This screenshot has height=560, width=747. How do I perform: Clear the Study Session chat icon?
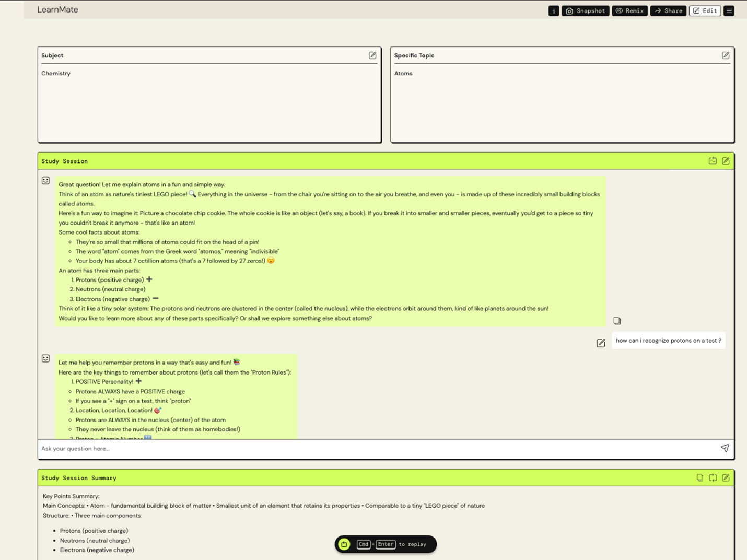coord(713,161)
